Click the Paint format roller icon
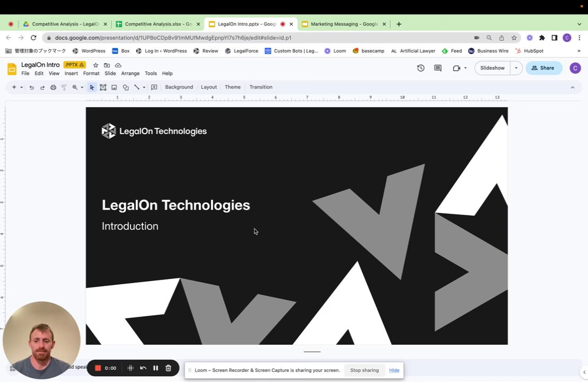Viewport: 588px width, 382px height. (x=64, y=88)
